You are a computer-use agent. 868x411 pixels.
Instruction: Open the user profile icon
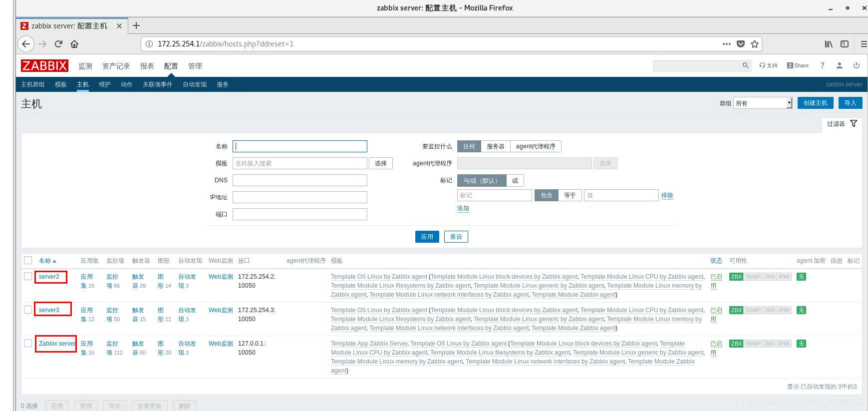[x=840, y=65]
